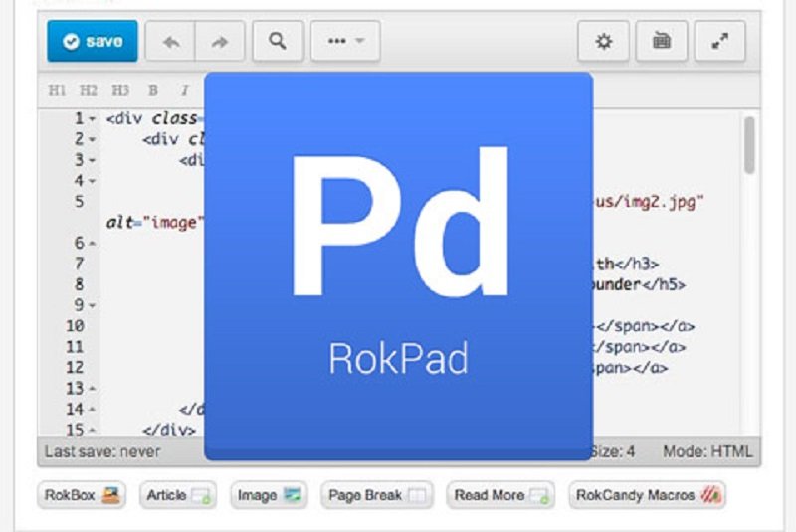Click line number 7 in the gutter
The width and height of the screenshot is (796, 532).
pyautogui.click(x=80, y=264)
